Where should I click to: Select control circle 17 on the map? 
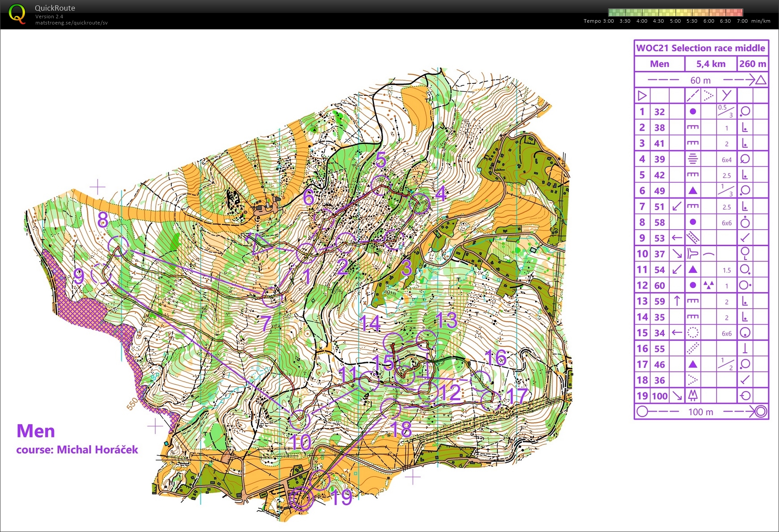pos(491,400)
